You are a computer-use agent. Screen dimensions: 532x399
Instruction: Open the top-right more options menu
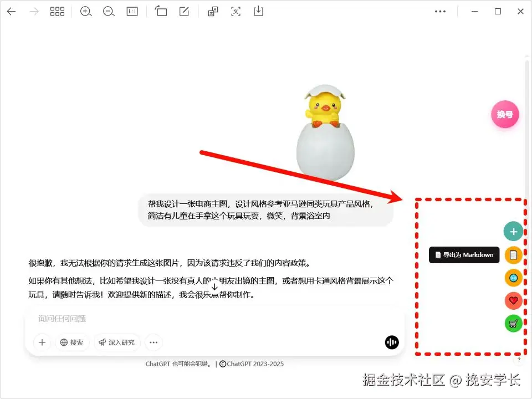[441, 11]
